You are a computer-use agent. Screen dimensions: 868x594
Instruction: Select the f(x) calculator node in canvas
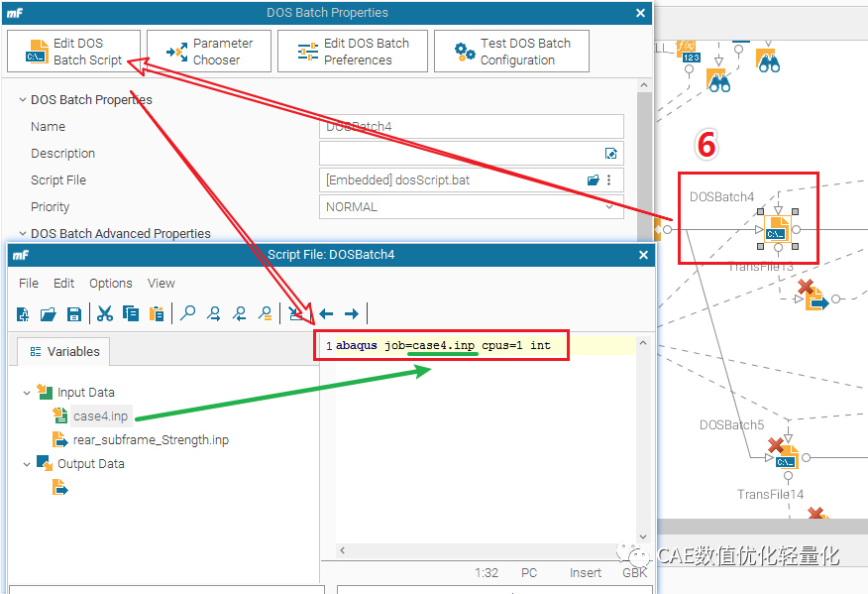690,53
